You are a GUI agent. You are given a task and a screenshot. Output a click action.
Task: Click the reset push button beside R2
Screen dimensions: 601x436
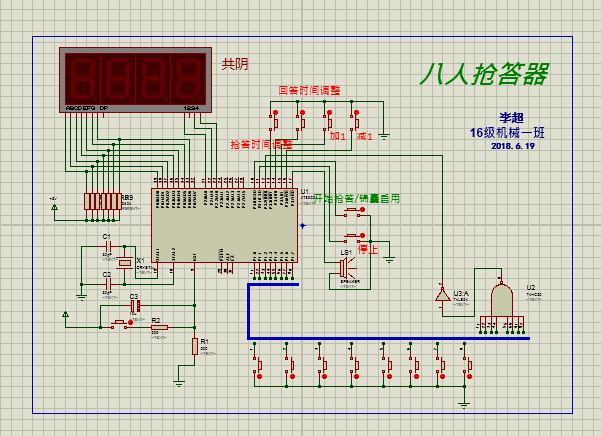pyautogui.click(x=122, y=324)
